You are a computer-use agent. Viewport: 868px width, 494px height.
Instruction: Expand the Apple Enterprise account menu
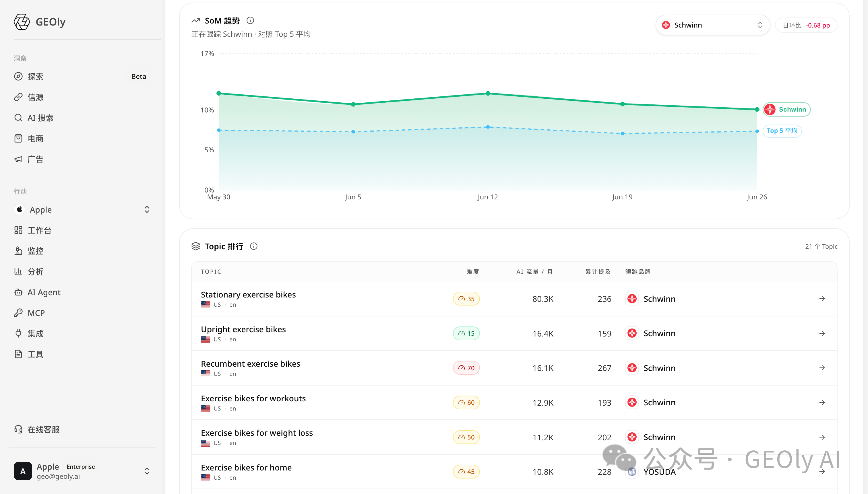[x=147, y=471]
